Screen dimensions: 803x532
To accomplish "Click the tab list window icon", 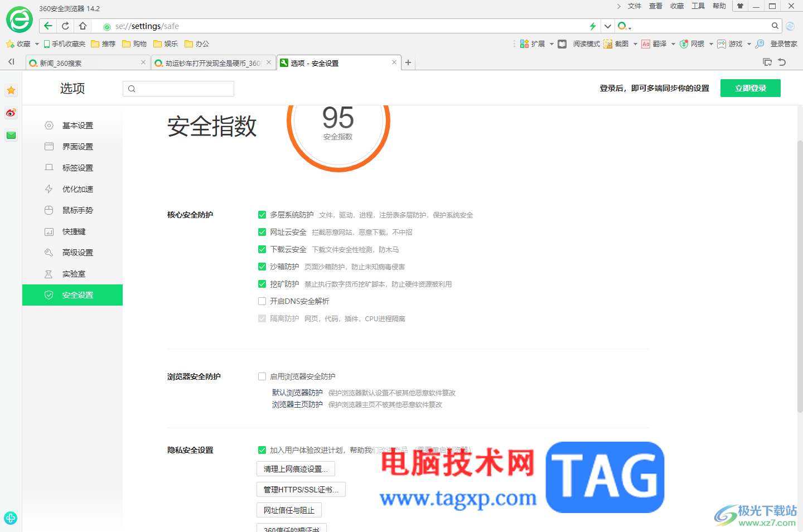I will (767, 62).
